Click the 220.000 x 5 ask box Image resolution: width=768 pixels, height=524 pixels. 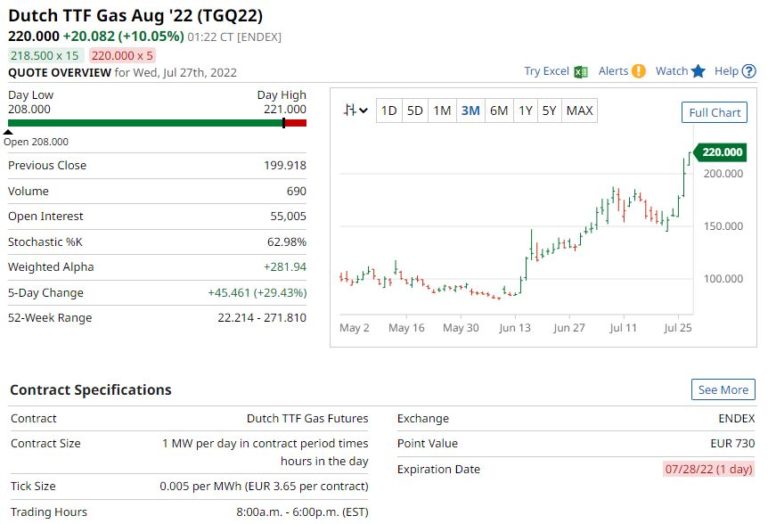point(121,55)
